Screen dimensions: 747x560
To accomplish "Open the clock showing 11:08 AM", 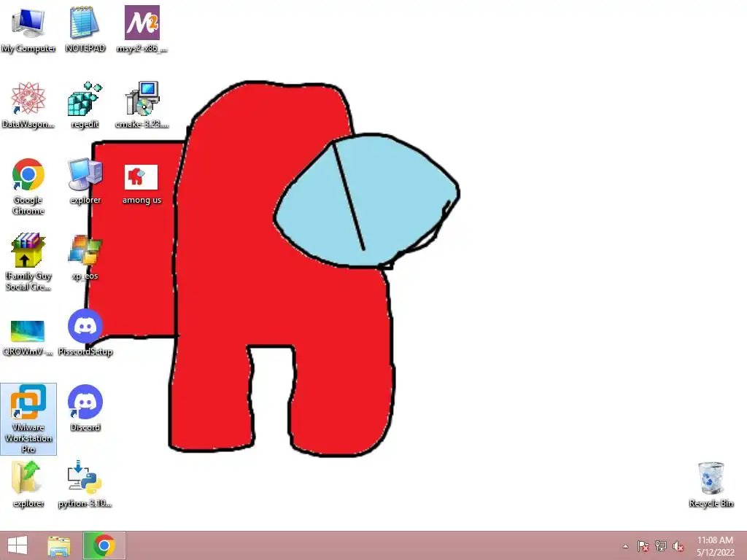I will pos(715,546).
